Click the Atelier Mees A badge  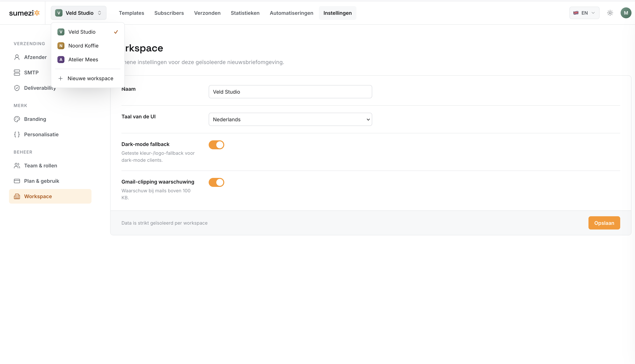click(x=61, y=60)
